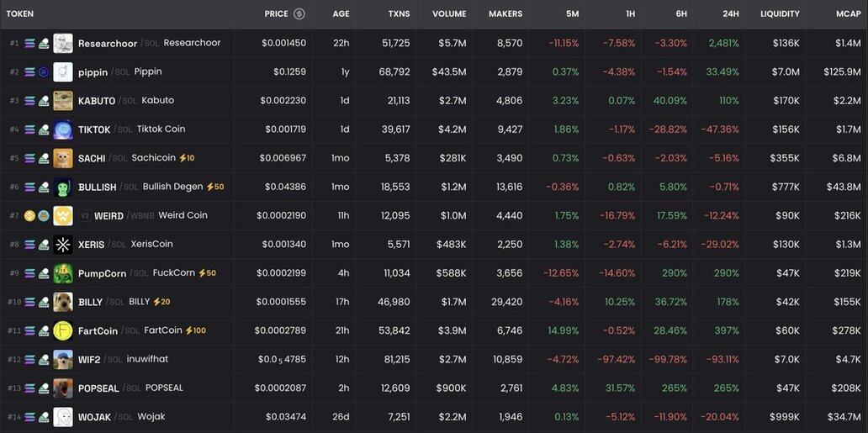Click the Solana chain icon on WOJAK row

coord(29,417)
